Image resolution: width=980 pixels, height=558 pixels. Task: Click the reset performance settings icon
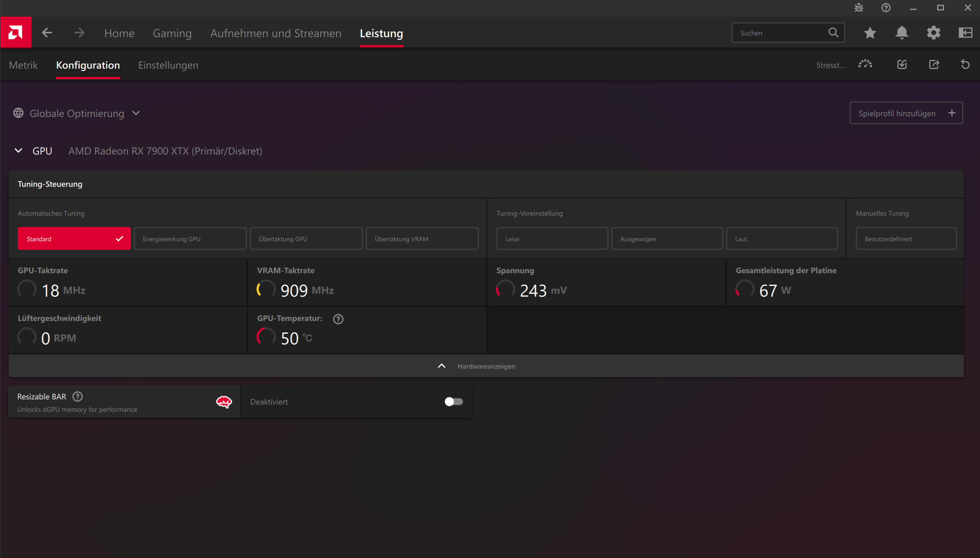[x=965, y=64]
